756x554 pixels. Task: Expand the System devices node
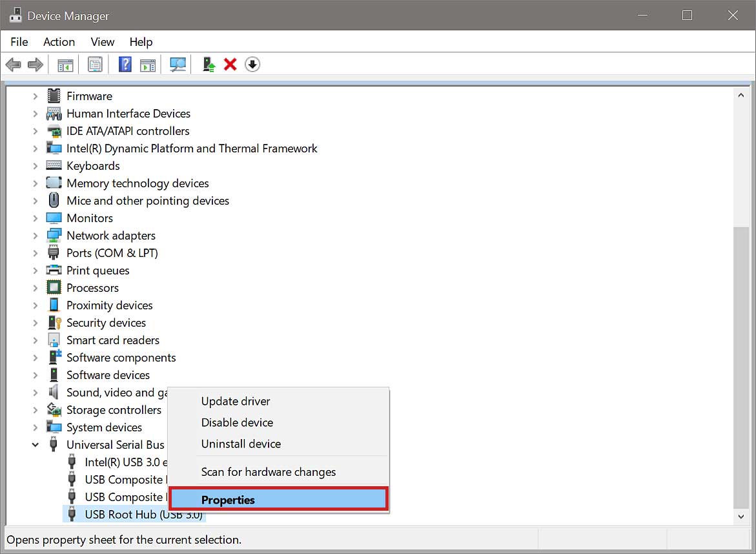(x=36, y=427)
